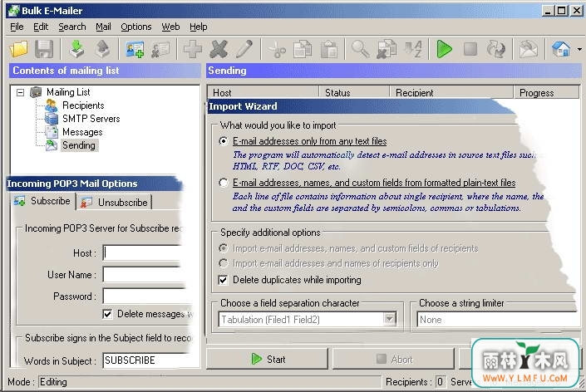This screenshot has width=586, height=392.
Task: Click the gray stop square toolbar icon
Action: (470, 49)
